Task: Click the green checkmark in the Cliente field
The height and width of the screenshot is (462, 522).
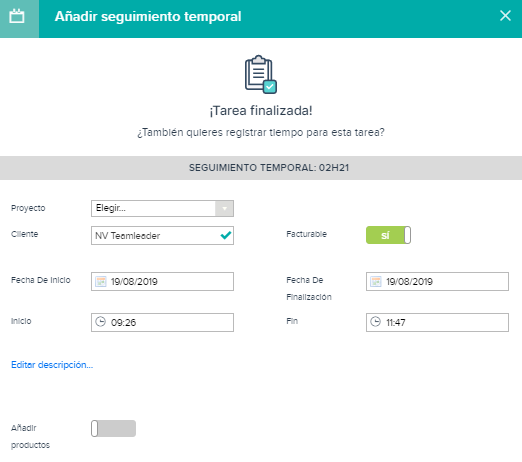Action: pos(226,235)
